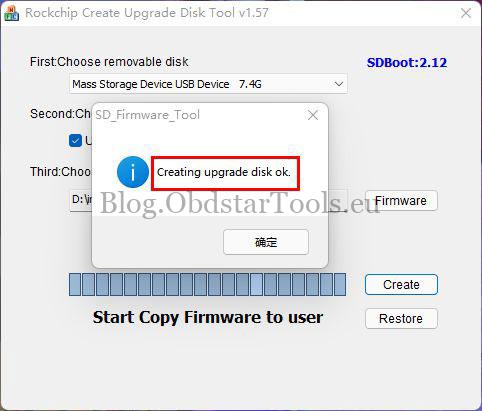The image size is (482, 411).
Task: Click the lighter highlighted segment of progress bar
Action: coord(256,284)
